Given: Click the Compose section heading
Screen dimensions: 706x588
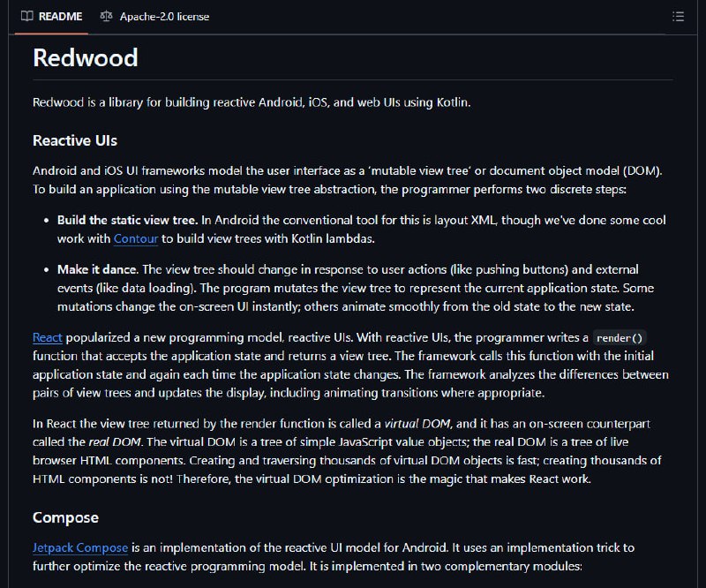Looking at the screenshot, I should (x=65, y=517).
